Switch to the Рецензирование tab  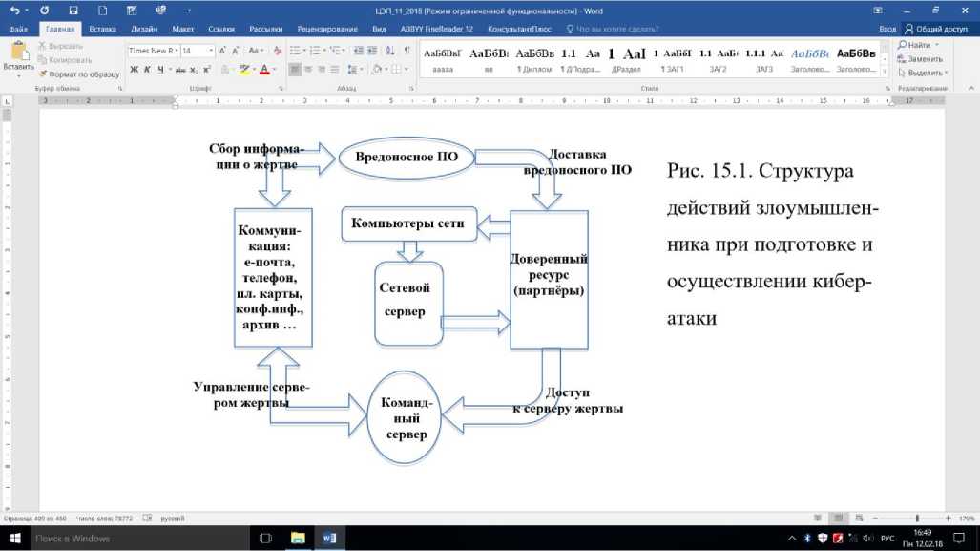327,29
